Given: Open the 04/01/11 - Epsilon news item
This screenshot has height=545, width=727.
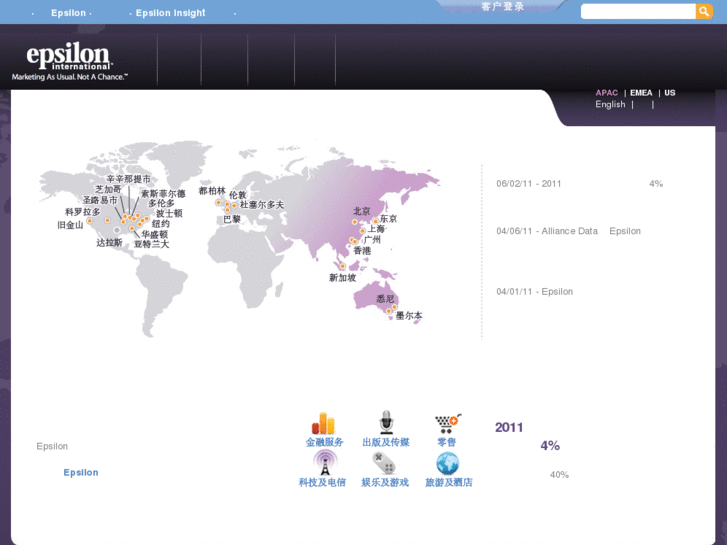Looking at the screenshot, I should (535, 292).
